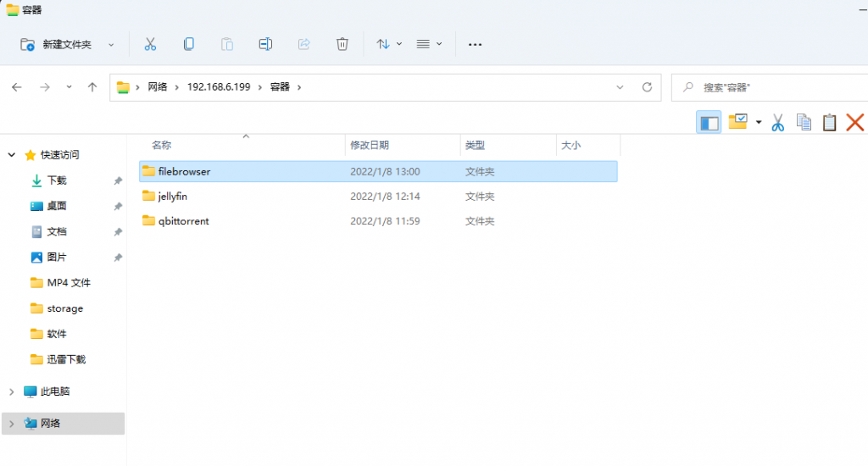Open the See more ellipsis menu
This screenshot has height=466, width=868.
pos(475,44)
